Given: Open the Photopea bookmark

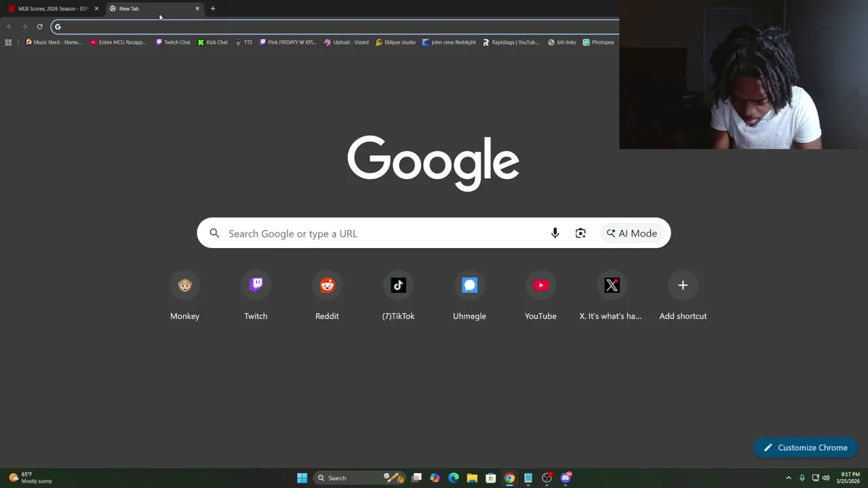Looking at the screenshot, I should point(598,42).
